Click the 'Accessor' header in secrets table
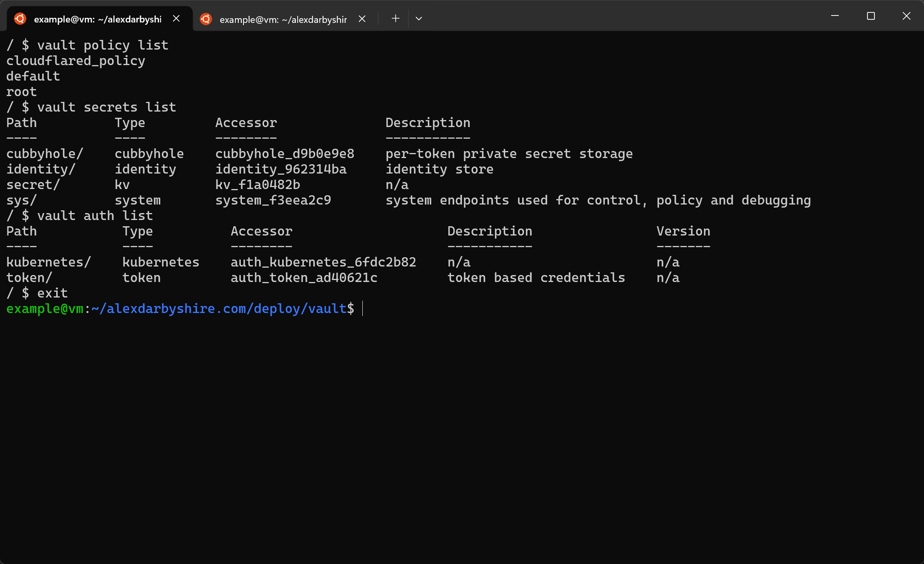This screenshot has height=564, width=924. pyautogui.click(x=246, y=123)
